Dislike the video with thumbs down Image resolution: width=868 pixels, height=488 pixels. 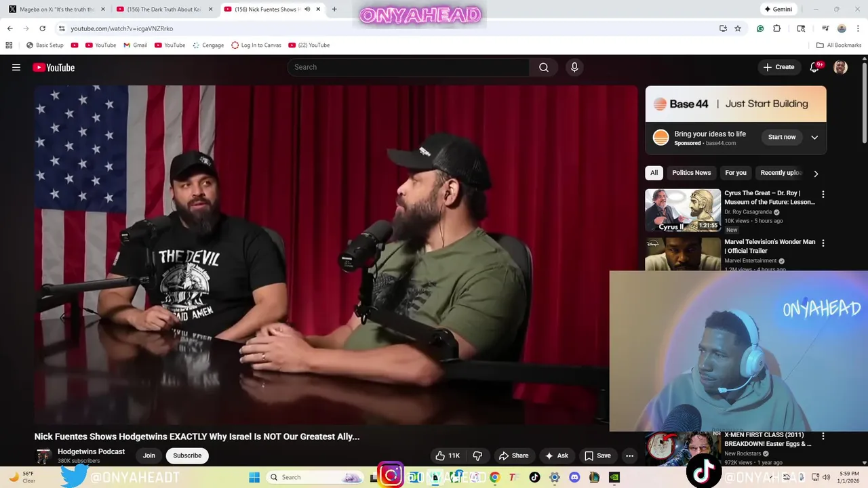pos(477,455)
